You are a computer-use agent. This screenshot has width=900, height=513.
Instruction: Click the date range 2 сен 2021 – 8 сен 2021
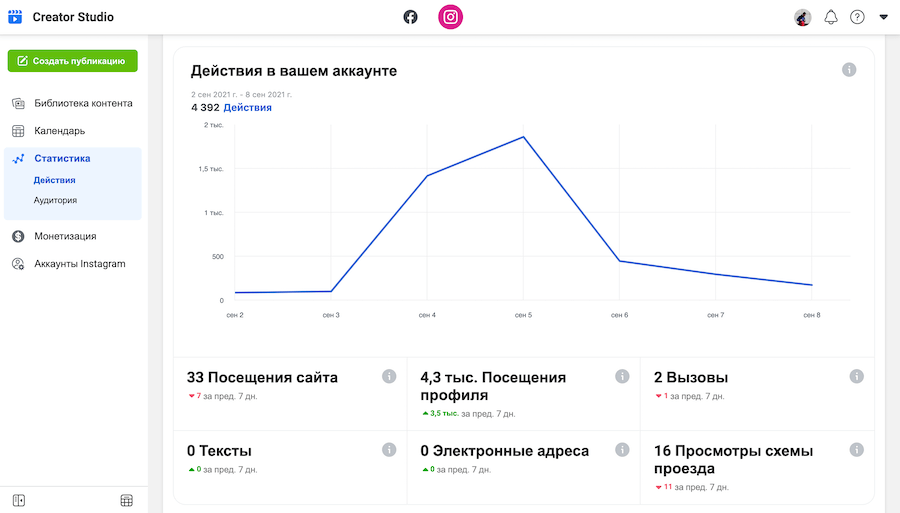pos(241,95)
